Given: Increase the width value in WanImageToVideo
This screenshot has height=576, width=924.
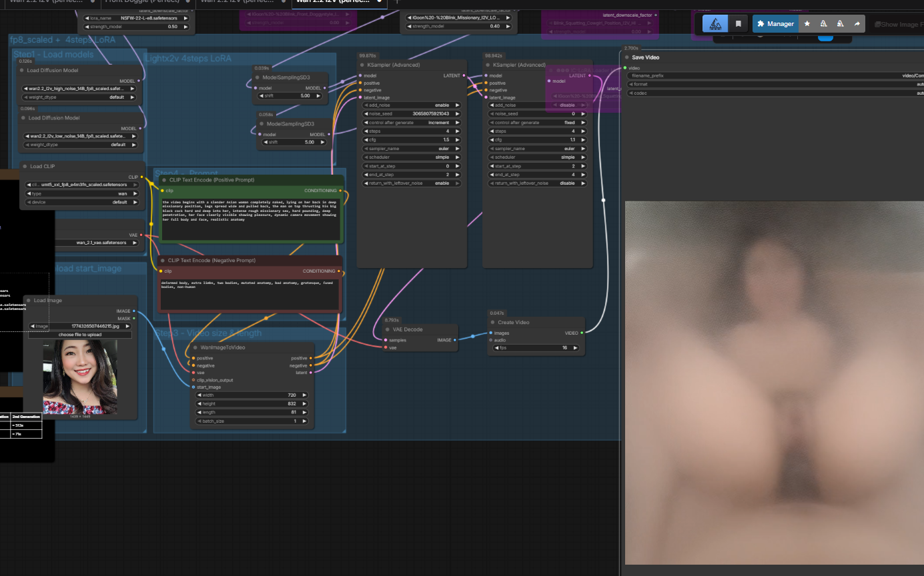Looking at the screenshot, I should pyautogui.click(x=306, y=395).
